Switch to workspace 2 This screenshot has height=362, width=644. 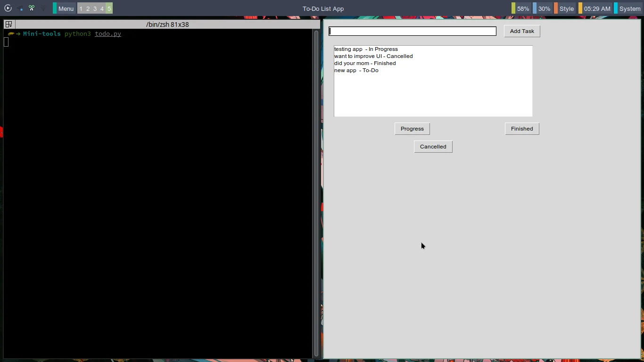[x=88, y=8]
